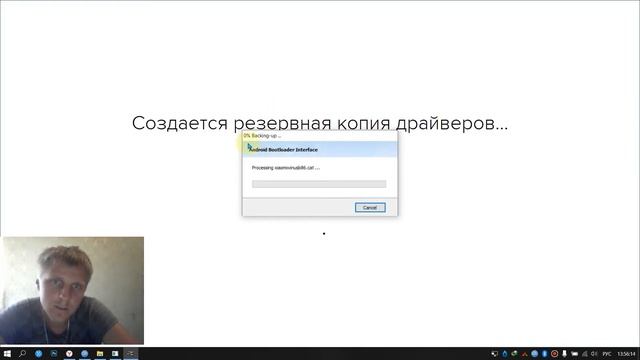The width and height of the screenshot is (640, 360).
Task: Open the system clock in taskbar
Action: click(626, 354)
